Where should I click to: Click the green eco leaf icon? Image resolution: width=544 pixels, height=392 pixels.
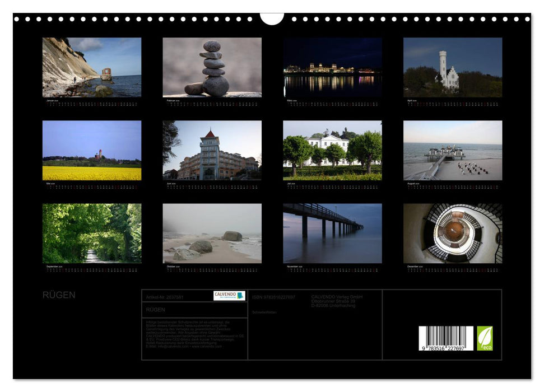pyautogui.click(x=485, y=338)
